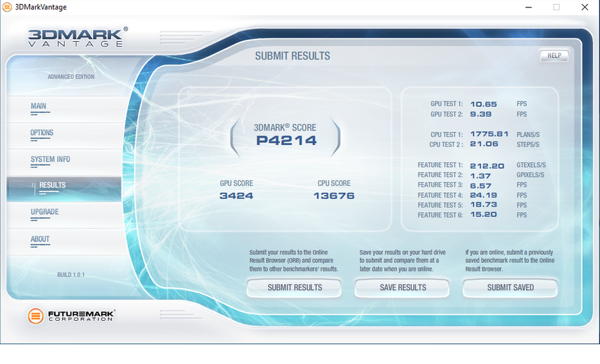Screen dimensions: 600x364
Task: Open Help for this page
Action: point(554,56)
